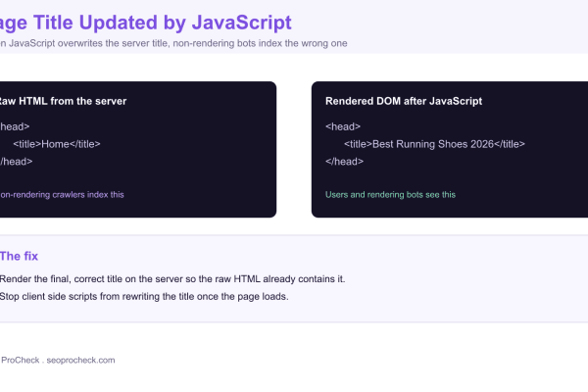Click the line 'Render the final, correct title on the server'
The image size is (588, 392).
[172, 279]
